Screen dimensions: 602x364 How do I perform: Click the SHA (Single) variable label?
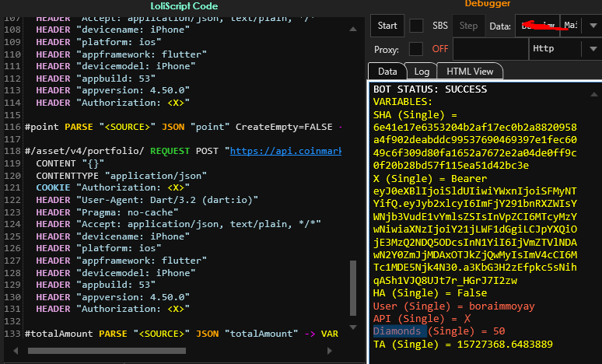[x=408, y=115]
